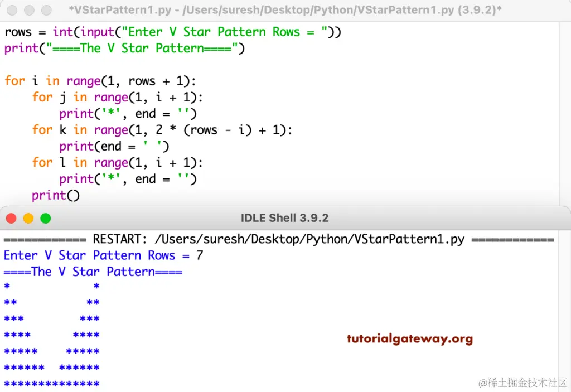Minimize the IDLE Shell window
This screenshot has width=571, height=392.
[x=28, y=218]
